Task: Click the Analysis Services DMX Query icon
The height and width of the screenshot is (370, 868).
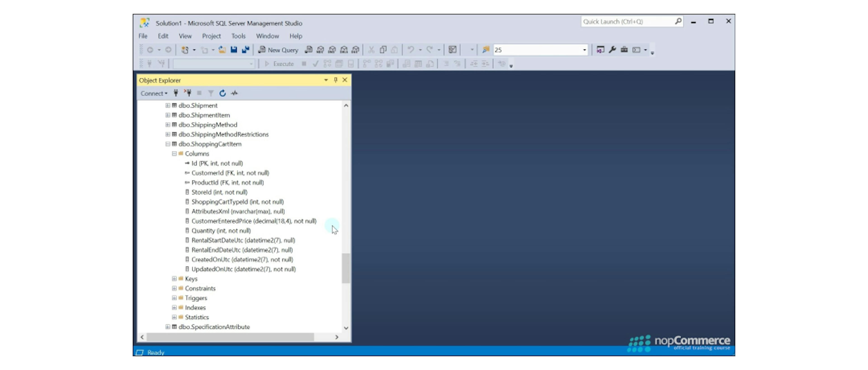Action: [332, 50]
